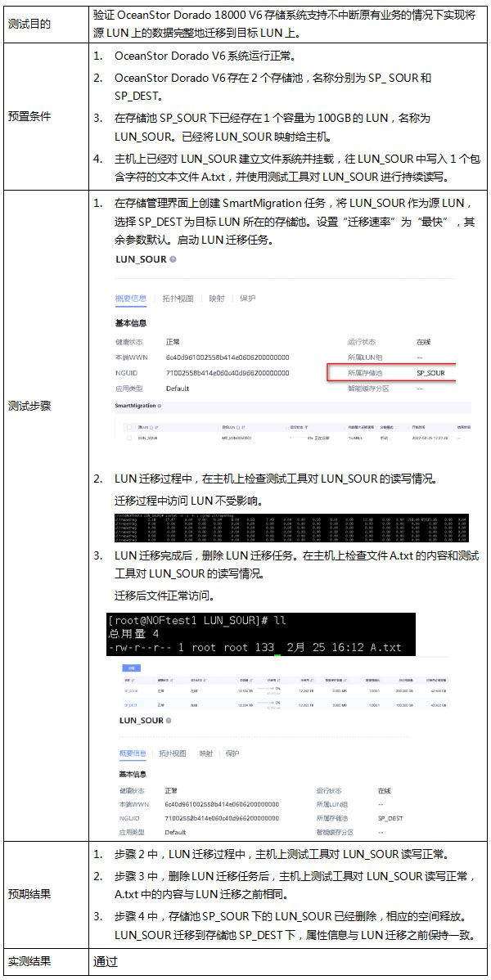
Task: Click WWN value in SP_DEST panel
Action: coord(222,804)
